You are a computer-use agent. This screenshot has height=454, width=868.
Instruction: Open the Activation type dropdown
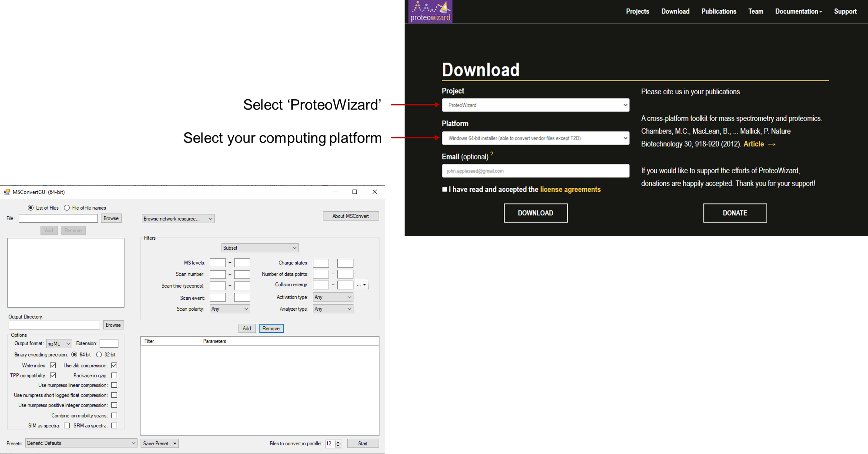pos(333,297)
